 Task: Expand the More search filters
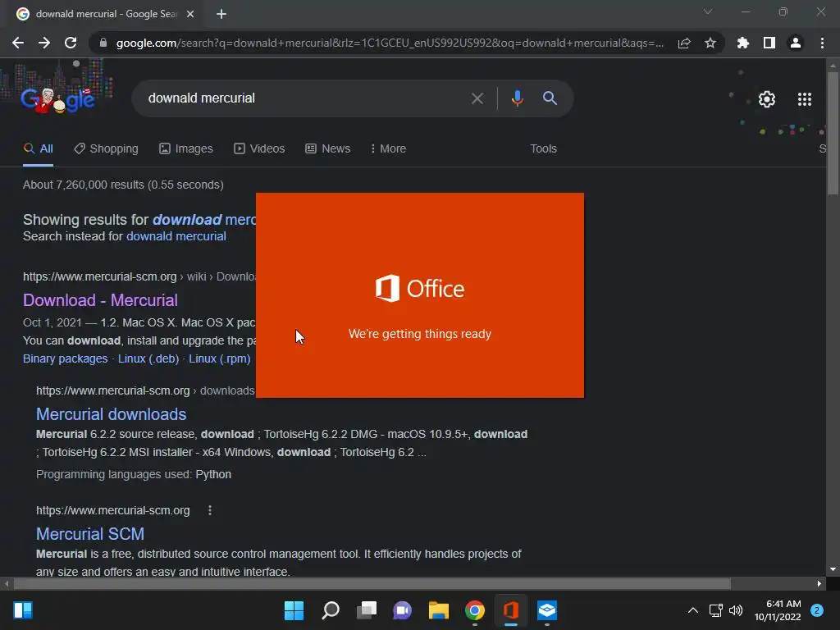click(388, 148)
